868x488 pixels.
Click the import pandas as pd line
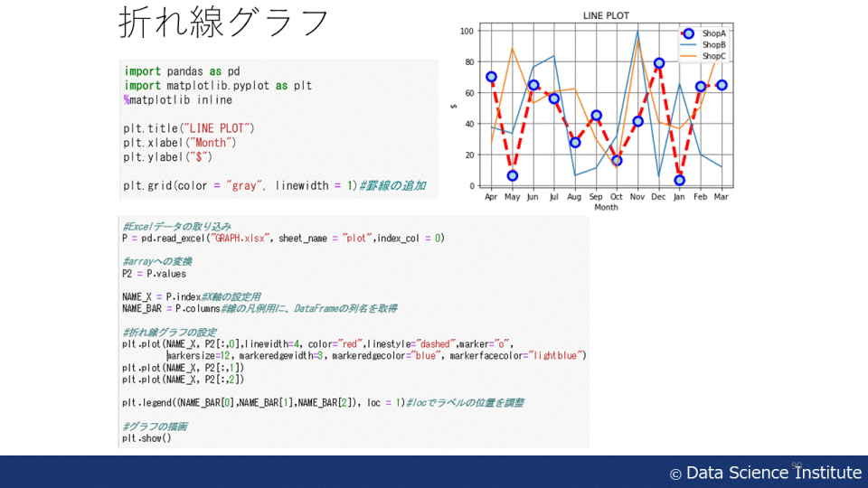182,71
